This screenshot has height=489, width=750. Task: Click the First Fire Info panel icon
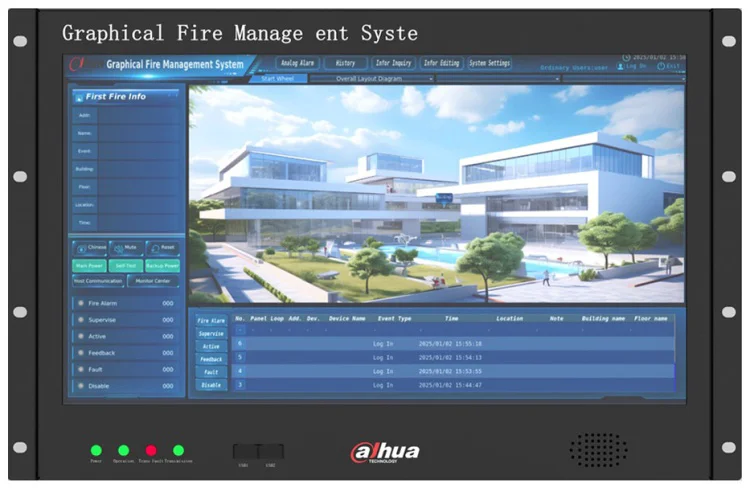(x=79, y=98)
